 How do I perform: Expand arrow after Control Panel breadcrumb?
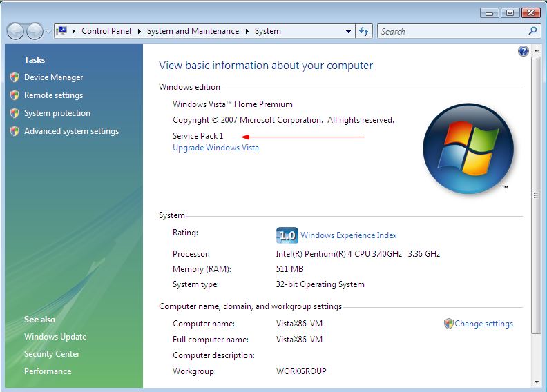pos(140,31)
